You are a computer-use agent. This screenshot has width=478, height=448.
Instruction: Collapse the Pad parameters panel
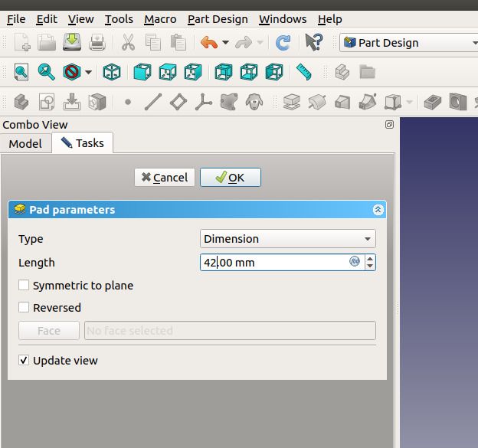coord(378,210)
